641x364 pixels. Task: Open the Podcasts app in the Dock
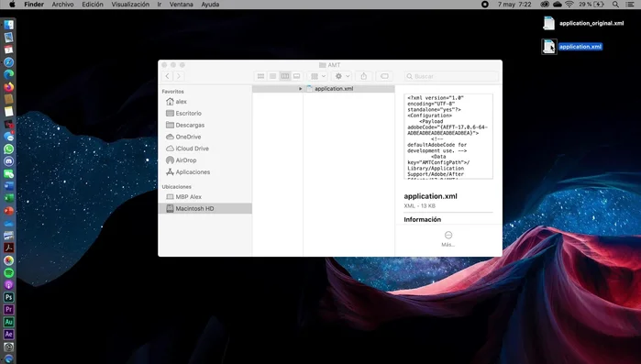click(x=8, y=285)
